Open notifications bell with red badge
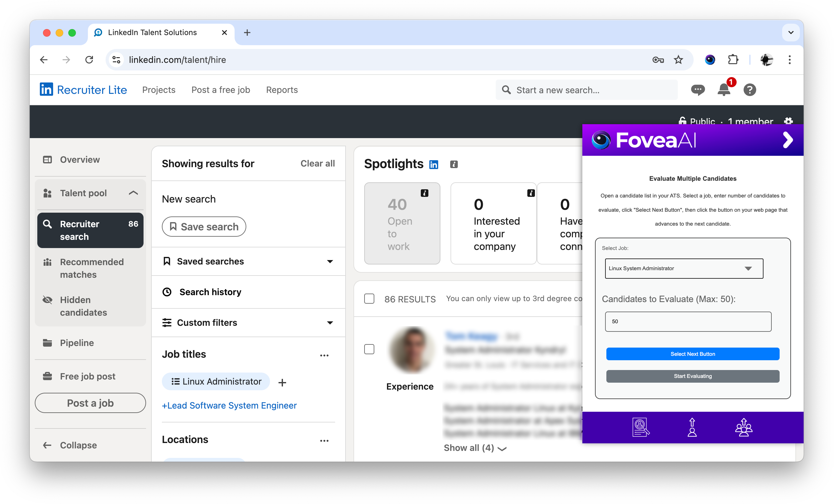 point(724,90)
